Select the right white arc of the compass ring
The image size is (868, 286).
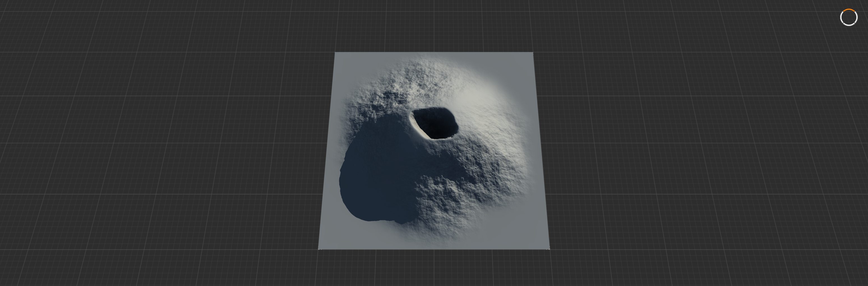coord(857,17)
